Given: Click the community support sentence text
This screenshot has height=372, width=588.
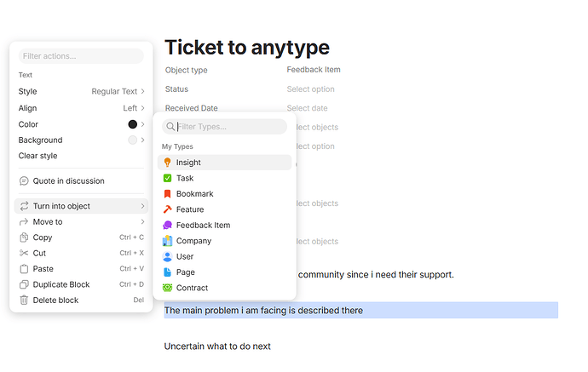Looking at the screenshot, I should [x=376, y=275].
